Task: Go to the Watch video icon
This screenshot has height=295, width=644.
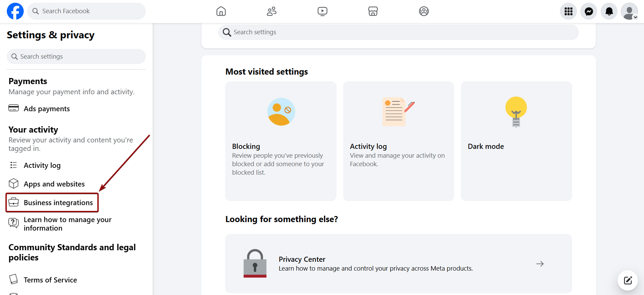Action: click(x=322, y=11)
